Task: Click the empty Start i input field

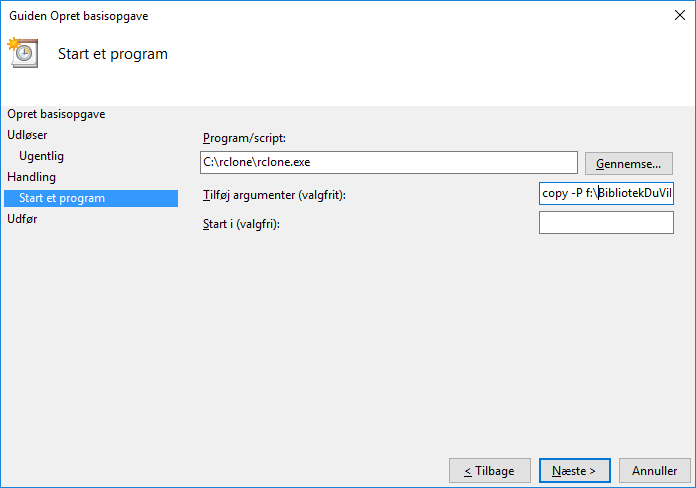Action: point(606,222)
